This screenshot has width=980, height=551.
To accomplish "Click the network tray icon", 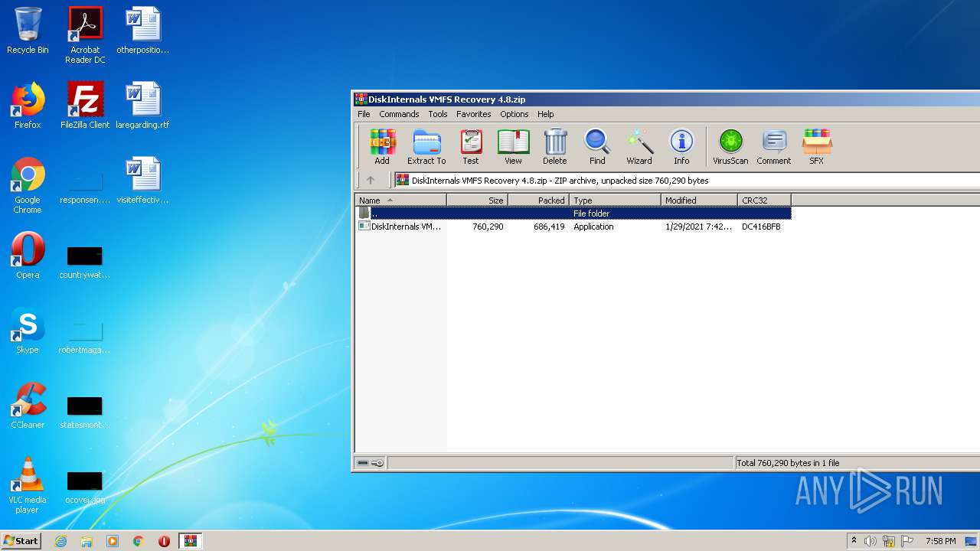I will coord(889,541).
